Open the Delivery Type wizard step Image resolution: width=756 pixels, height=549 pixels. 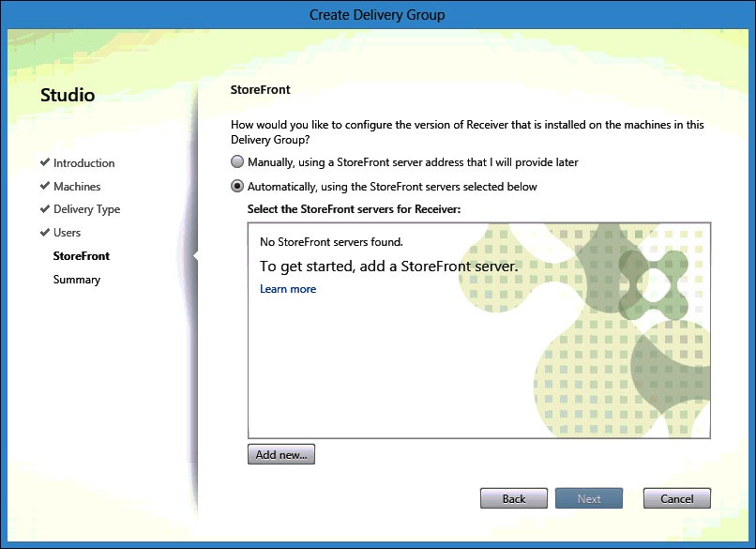tap(87, 209)
